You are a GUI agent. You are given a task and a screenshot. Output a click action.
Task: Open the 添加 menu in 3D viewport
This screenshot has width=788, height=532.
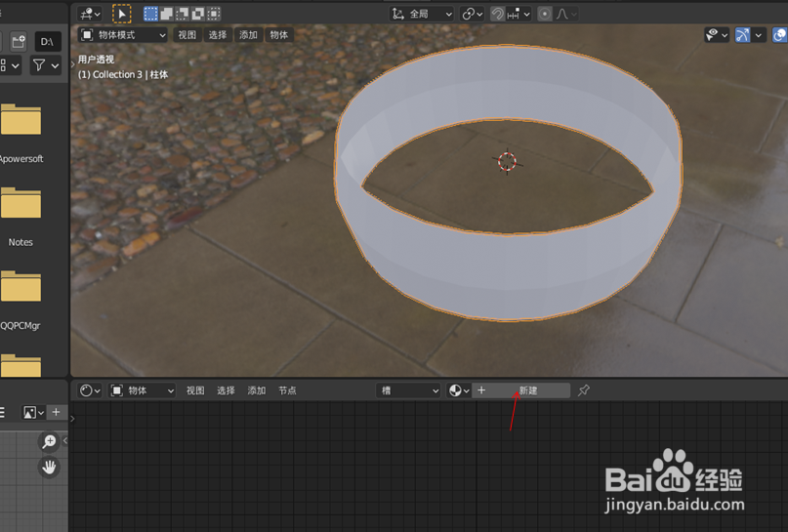pos(248,35)
